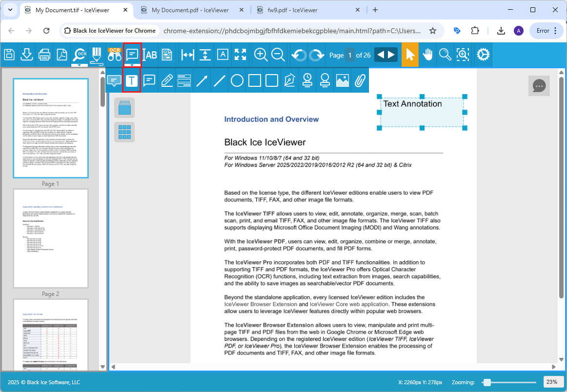Viewport: 567px width, 392px height.
Task: Insert an image annotation
Action: tap(343, 80)
